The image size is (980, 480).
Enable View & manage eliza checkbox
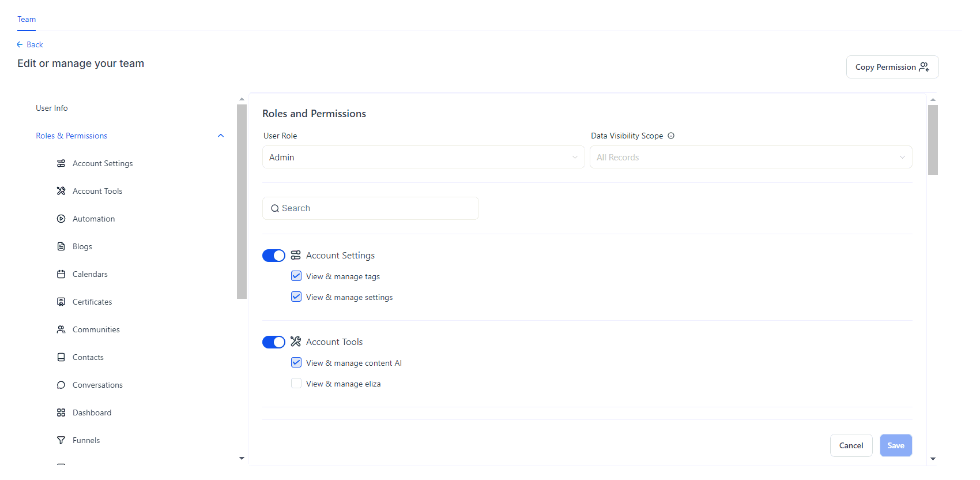296,384
